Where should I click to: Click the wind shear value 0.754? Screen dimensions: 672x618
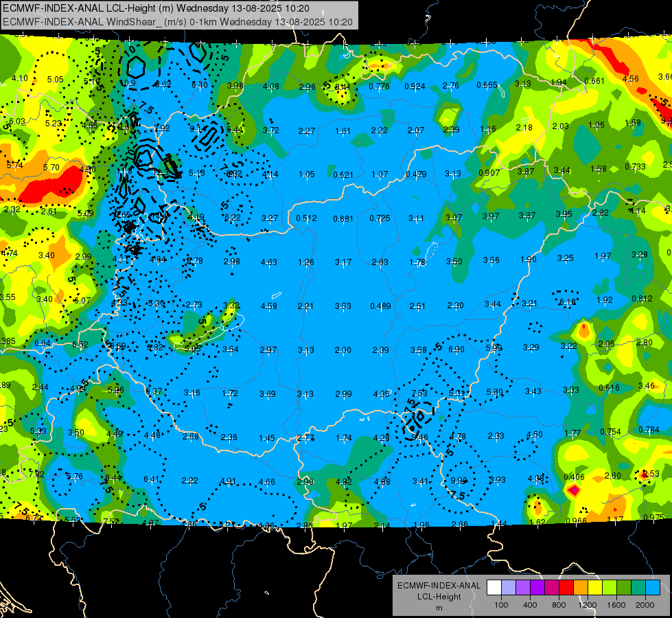(x=610, y=431)
